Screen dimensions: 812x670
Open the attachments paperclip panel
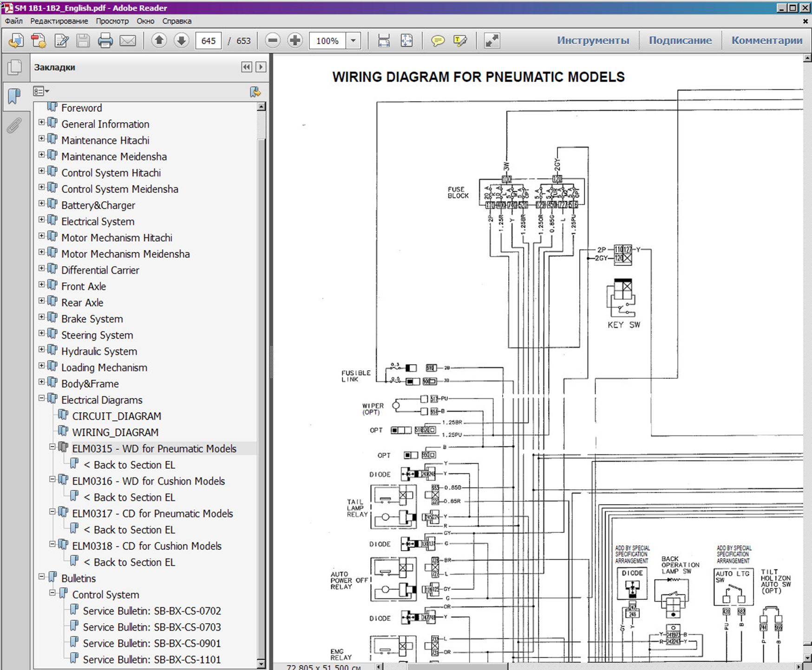pos(14,125)
